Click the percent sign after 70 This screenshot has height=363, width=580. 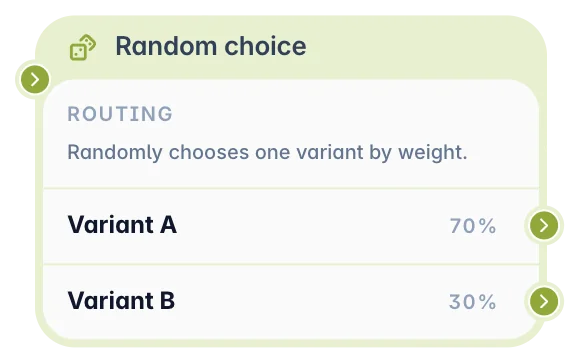(x=487, y=226)
